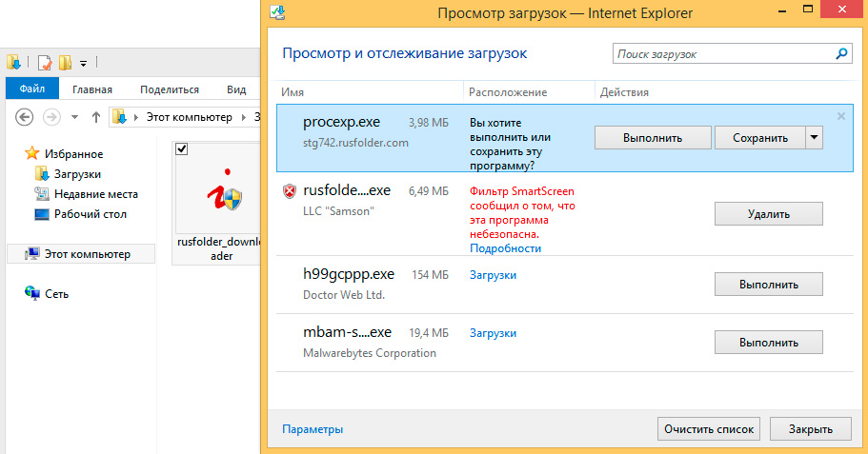Go back in Explorer navigation
The height and width of the screenshot is (454, 868).
[26, 117]
